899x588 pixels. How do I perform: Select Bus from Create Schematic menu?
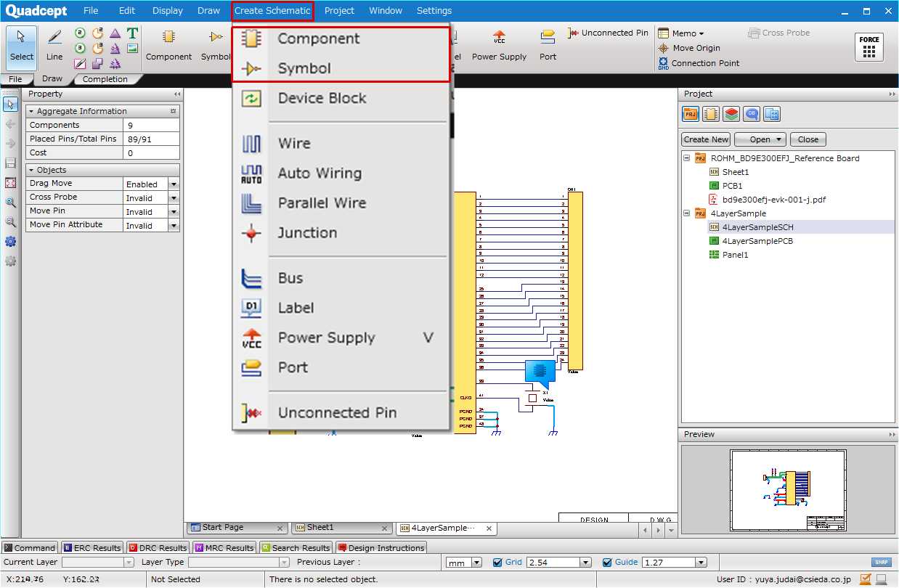click(290, 279)
